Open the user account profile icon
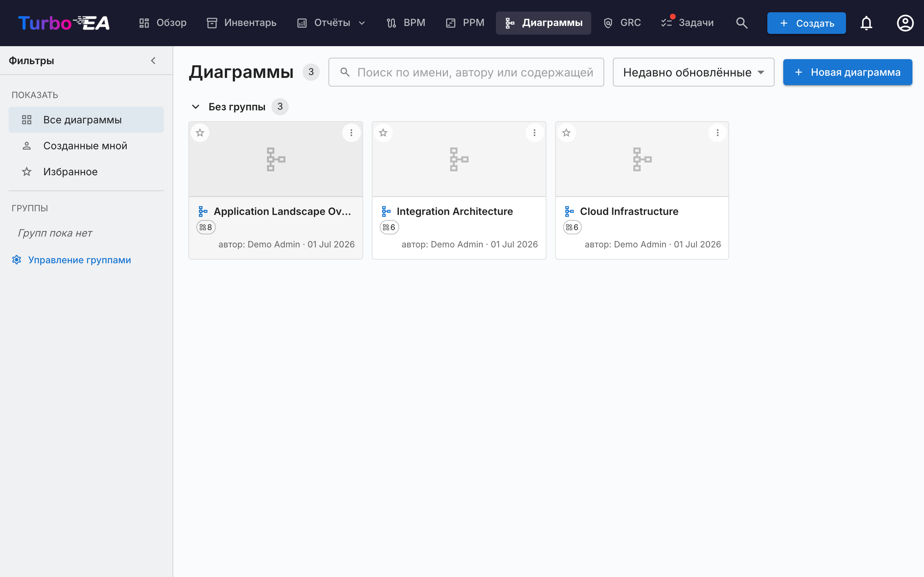The height and width of the screenshot is (577, 924). [905, 23]
